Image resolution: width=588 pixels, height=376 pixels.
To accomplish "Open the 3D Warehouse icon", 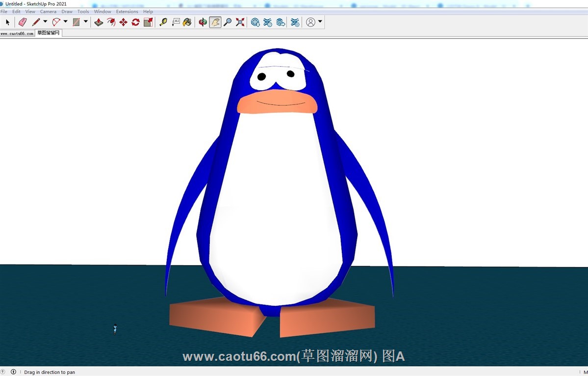I will click(x=256, y=22).
